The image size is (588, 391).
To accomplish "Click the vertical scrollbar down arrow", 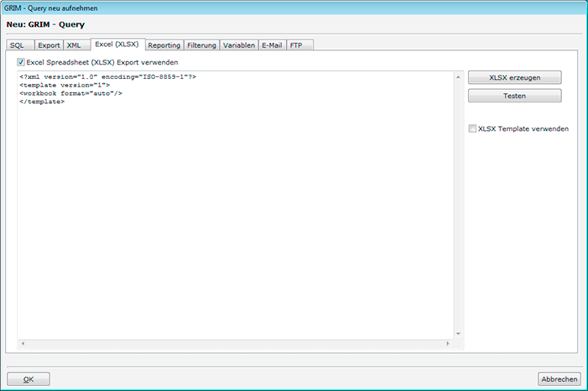I will point(458,333).
